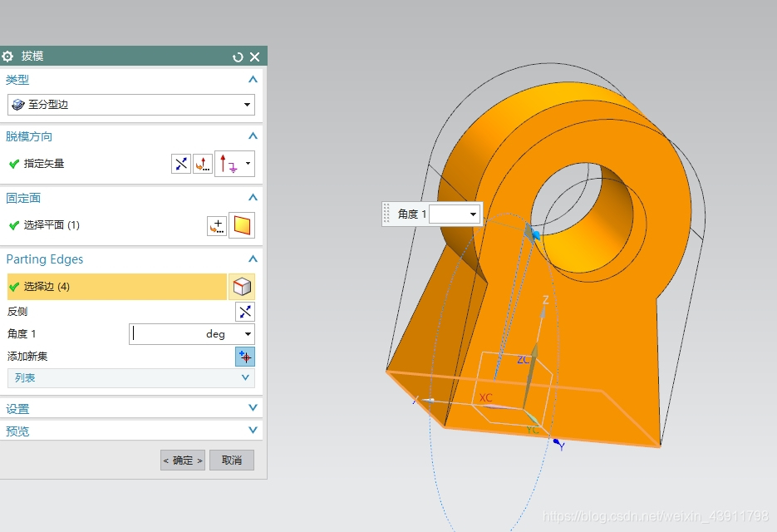Open the deg units dropdown for 角度 1

pos(248,334)
